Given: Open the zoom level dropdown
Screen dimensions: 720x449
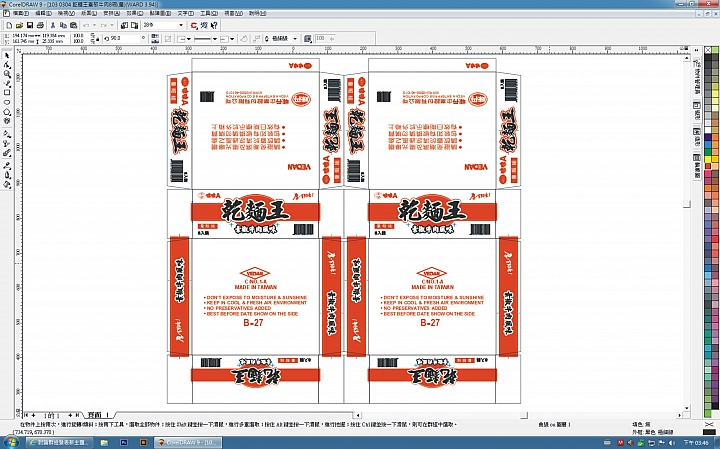Looking at the screenshot, I should pyautogui.click(x=180, y=25).
